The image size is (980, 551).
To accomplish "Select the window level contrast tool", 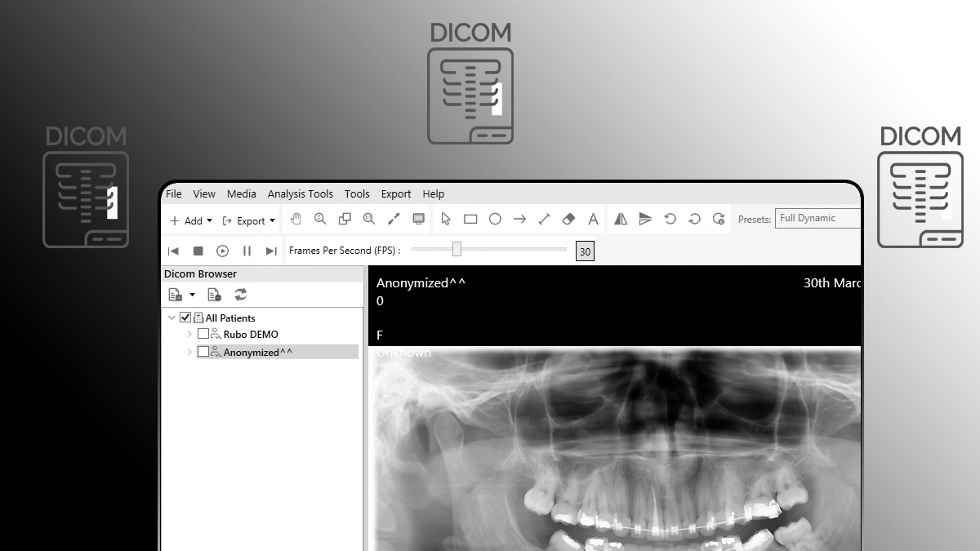I will pyautogui.click(x=394, y=219).
